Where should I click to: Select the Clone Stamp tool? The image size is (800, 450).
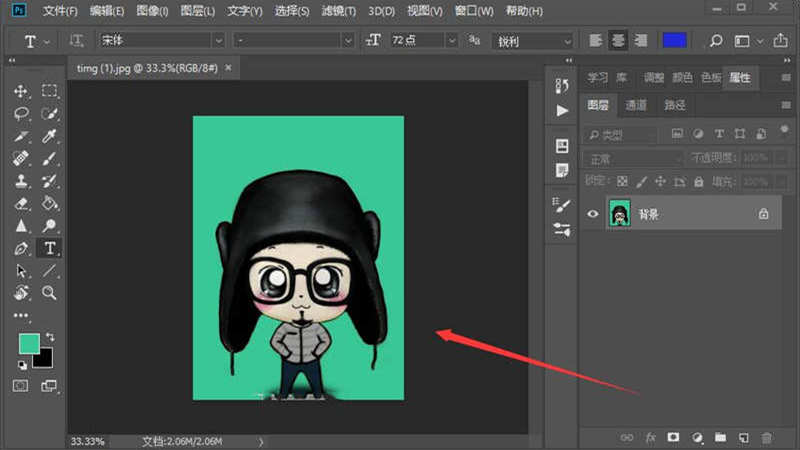22,182
